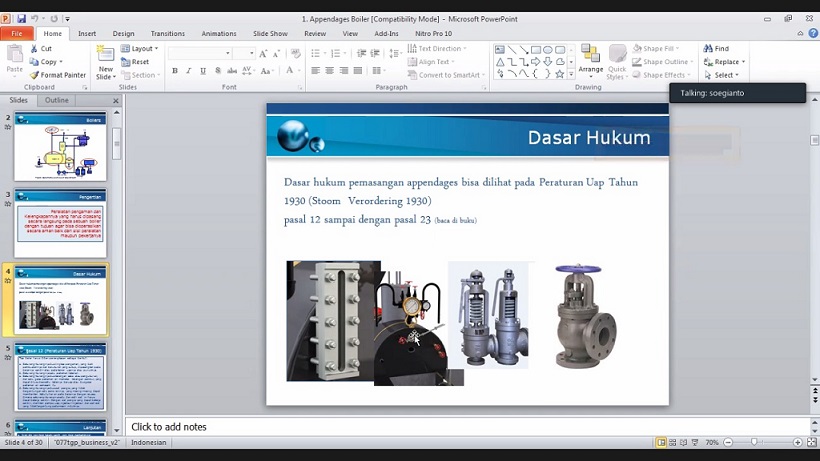
Task: Open the Select dropdown in Editing
Action: point(722,75)
